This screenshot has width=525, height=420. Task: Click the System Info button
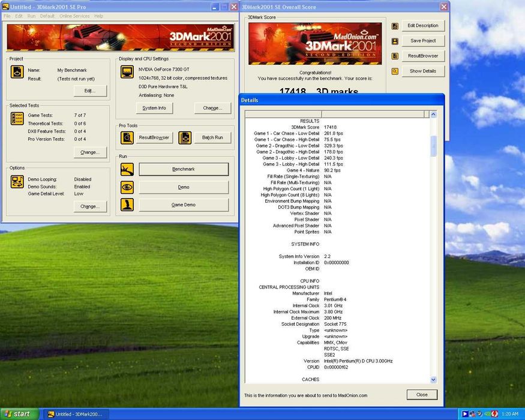click(x=154, y=108)
